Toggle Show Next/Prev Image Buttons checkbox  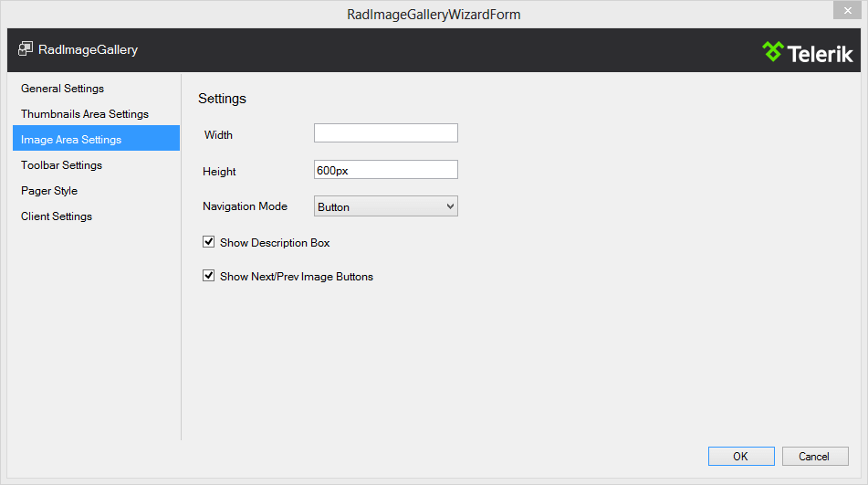point(209,276)
